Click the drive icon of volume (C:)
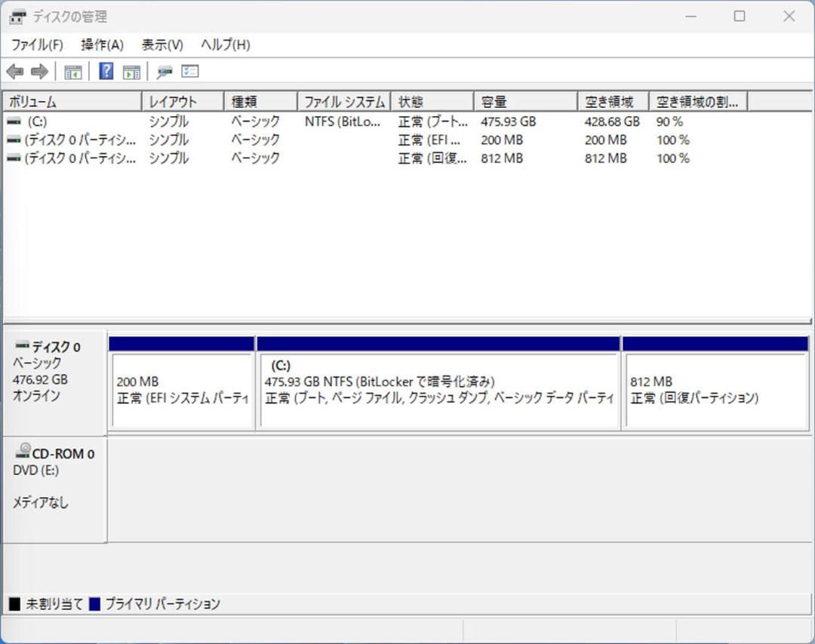Viewport: 815px width, 644px height. pyautogui.click(x=14, y=121)
